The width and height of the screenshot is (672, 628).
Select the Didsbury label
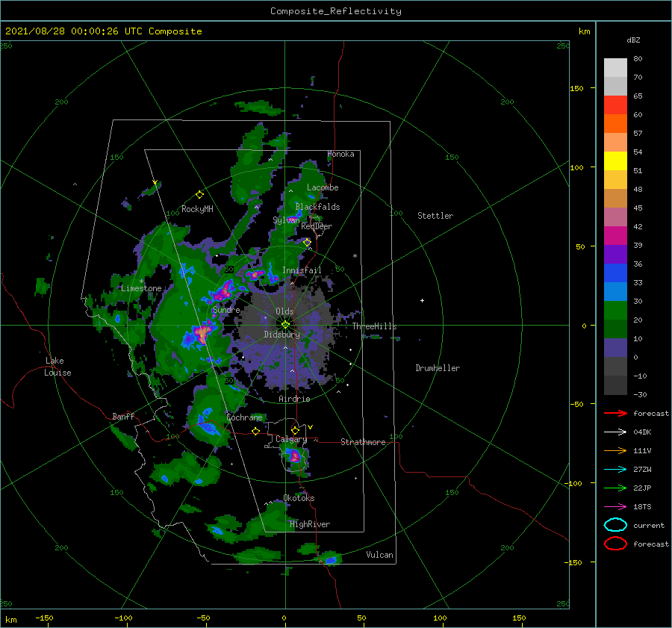[281, 335]
